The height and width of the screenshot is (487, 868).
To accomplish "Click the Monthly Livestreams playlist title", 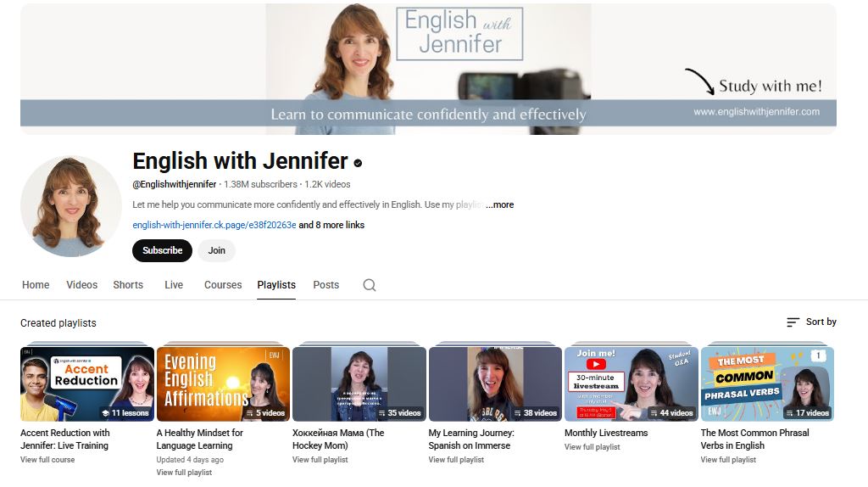I will (605, 433).
